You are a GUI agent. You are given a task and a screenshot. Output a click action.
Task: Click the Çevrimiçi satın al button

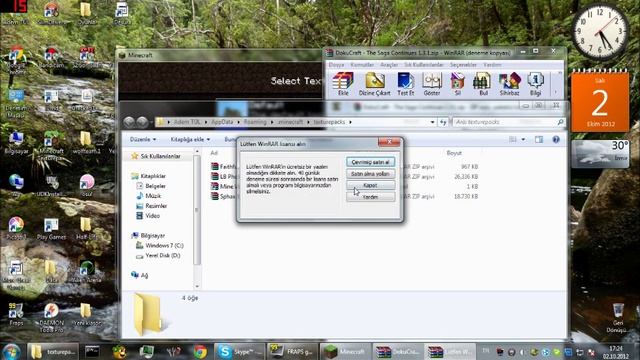[x=371, y=162]
